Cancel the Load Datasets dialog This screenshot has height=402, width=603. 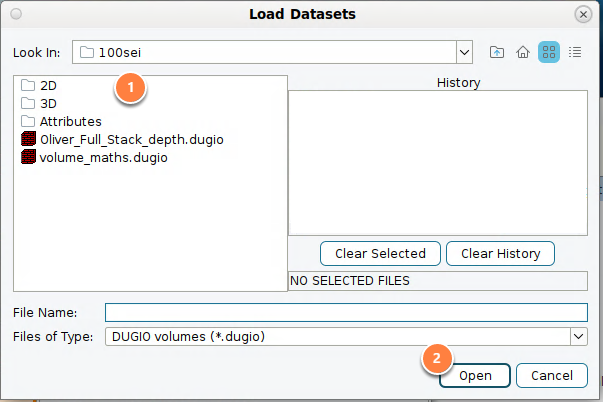pyautogui.click(x=552, y=375)
